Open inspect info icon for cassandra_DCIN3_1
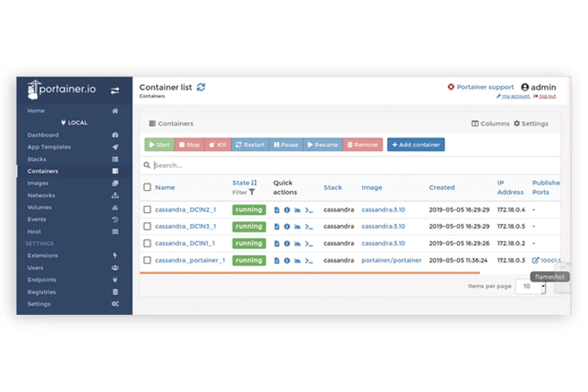 pos(287,226)
